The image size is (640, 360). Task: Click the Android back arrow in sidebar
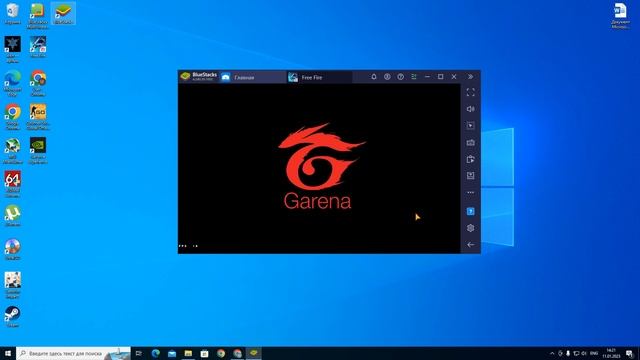471,244
